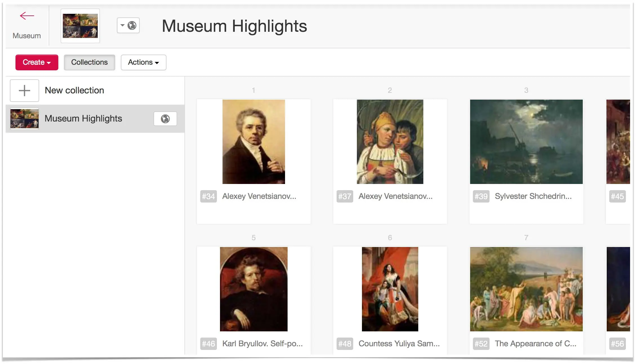Click the #52 item number badge
The width and height of the screenshot is (636, 364).
[x=481, y=344]
